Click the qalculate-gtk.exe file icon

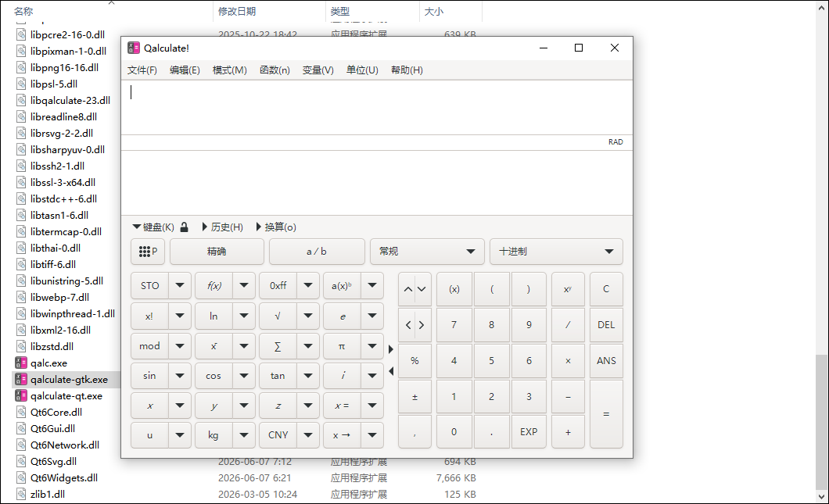coord(21,379)
